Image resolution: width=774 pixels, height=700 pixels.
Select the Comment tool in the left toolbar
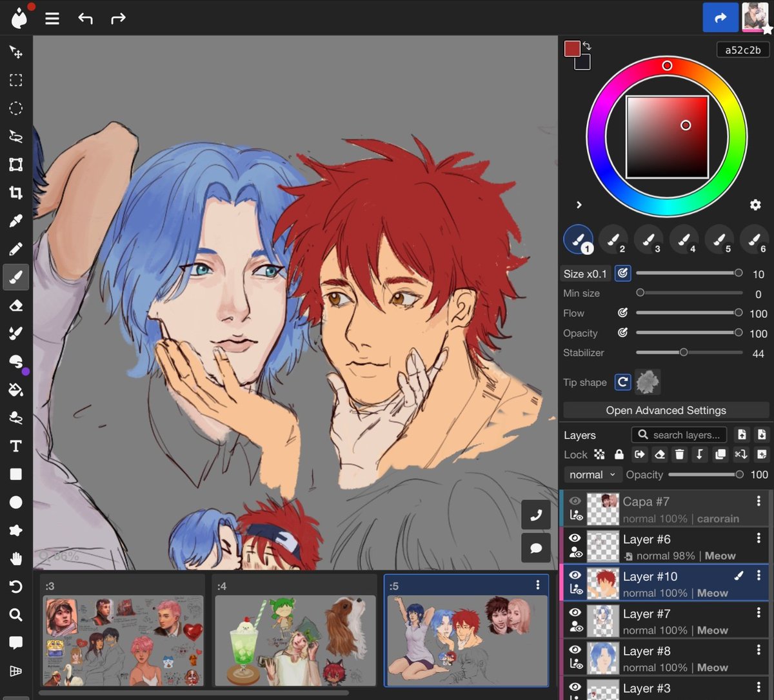(16, 643)
